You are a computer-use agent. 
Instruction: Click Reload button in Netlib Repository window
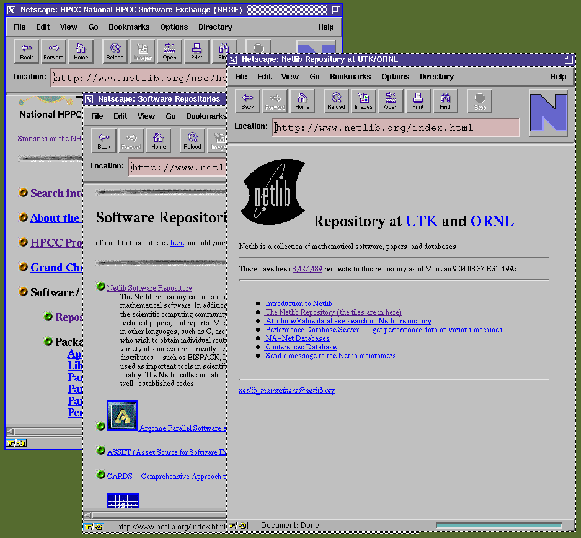coord(336,101)
